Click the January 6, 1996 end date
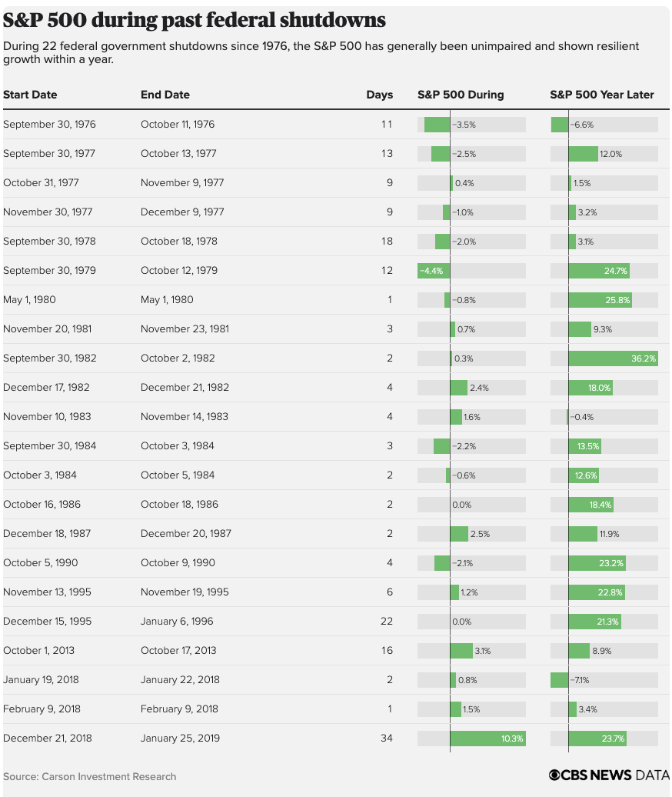The height and width of the screenshot is (797, 672). tap(177, 622)
